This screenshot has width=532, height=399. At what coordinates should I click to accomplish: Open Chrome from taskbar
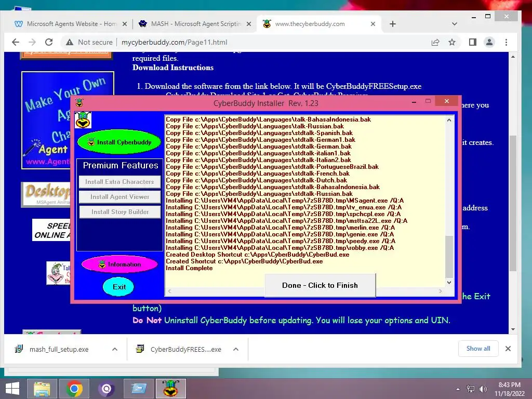74,389
